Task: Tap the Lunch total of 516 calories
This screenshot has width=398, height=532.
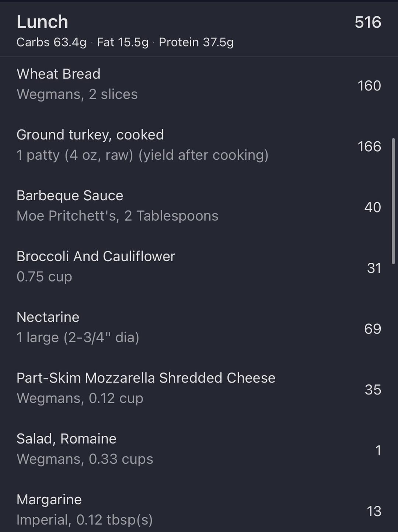Action: (367, 23)
